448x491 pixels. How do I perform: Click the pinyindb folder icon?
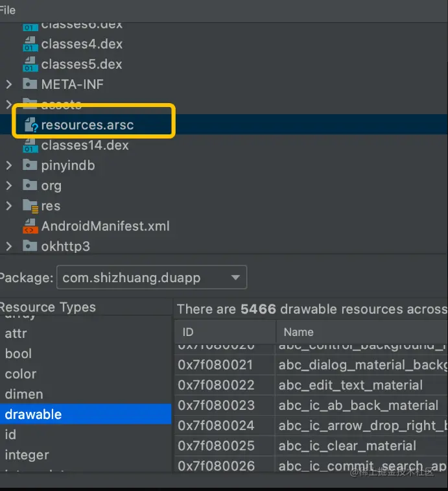30,165
